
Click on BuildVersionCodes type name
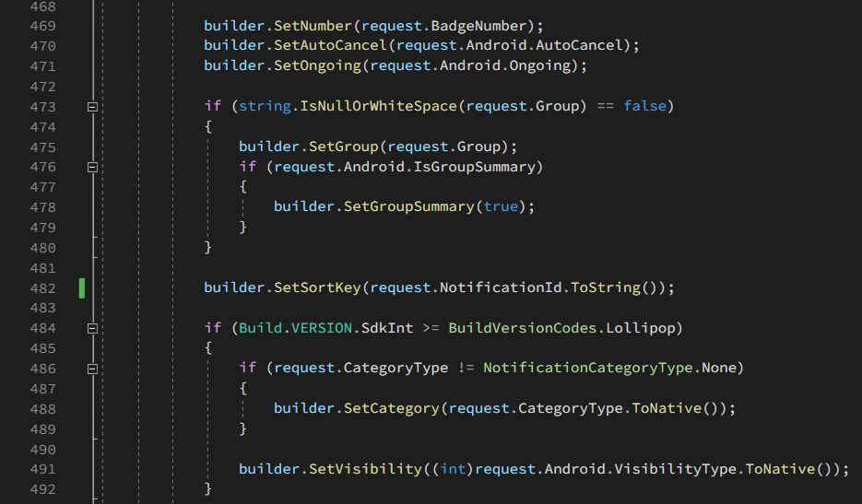click(x=523, y=328)
